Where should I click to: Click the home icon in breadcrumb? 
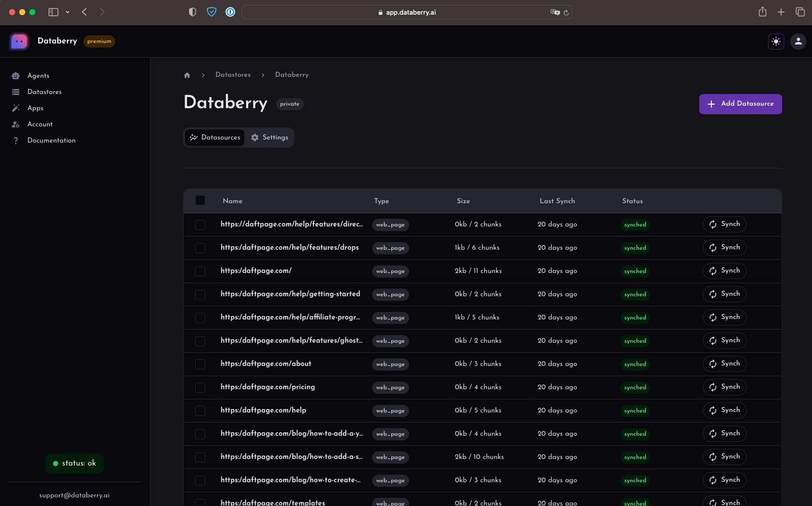[187, 75]
